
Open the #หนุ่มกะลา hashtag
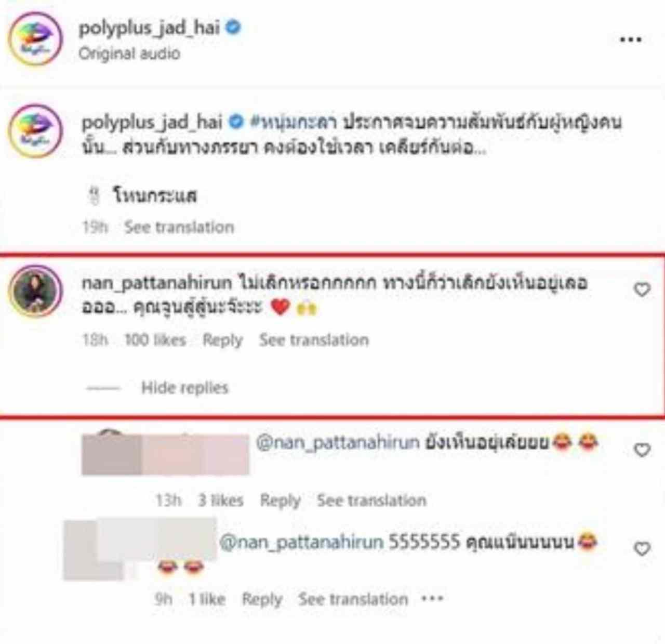[294, 123]
